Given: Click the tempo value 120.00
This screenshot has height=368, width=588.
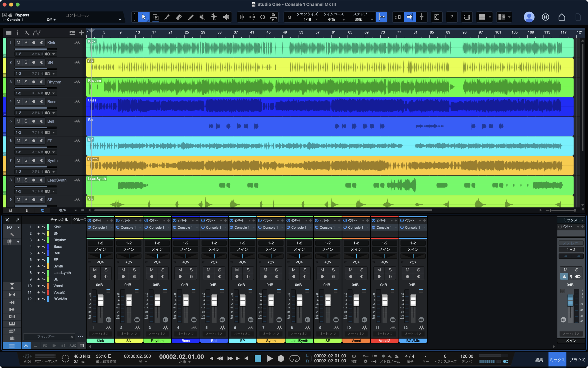Looking at the screenshot, I should point(466,356).
